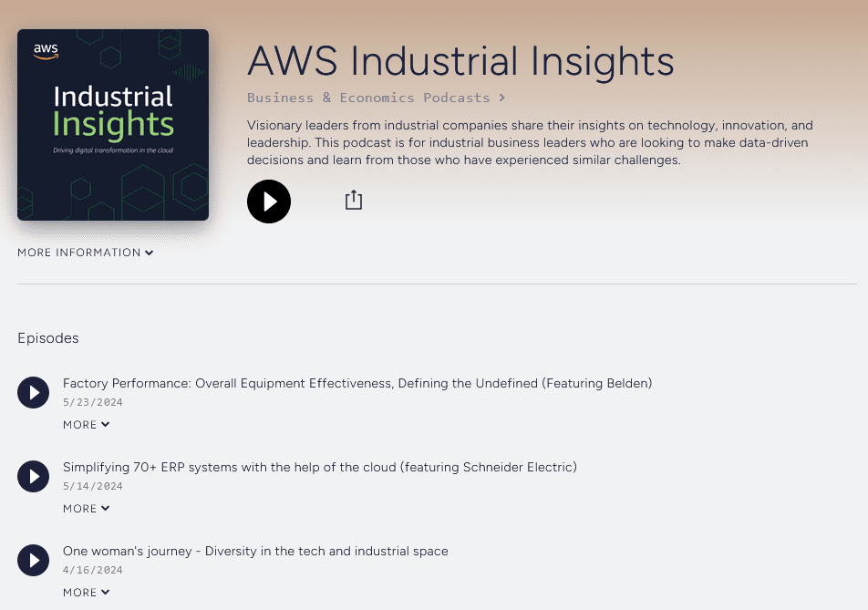Click the Episodes section heading

coord(48,338)
